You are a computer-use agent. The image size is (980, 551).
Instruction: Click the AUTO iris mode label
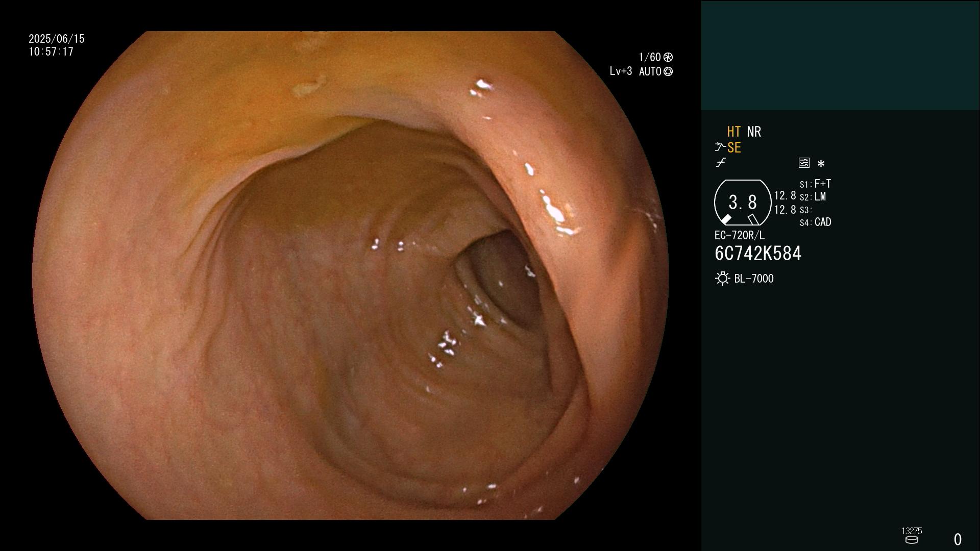(650, 72)
